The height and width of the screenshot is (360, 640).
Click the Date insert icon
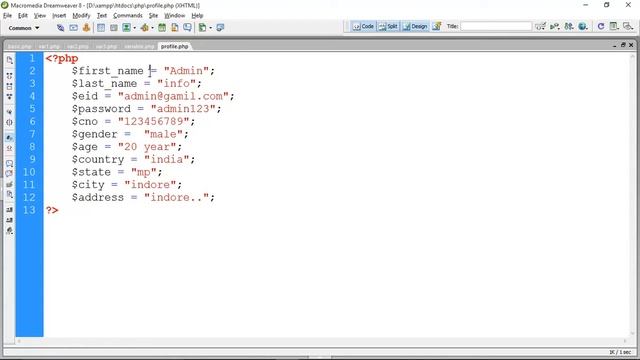pyautogui.click(x=162, y=28)
